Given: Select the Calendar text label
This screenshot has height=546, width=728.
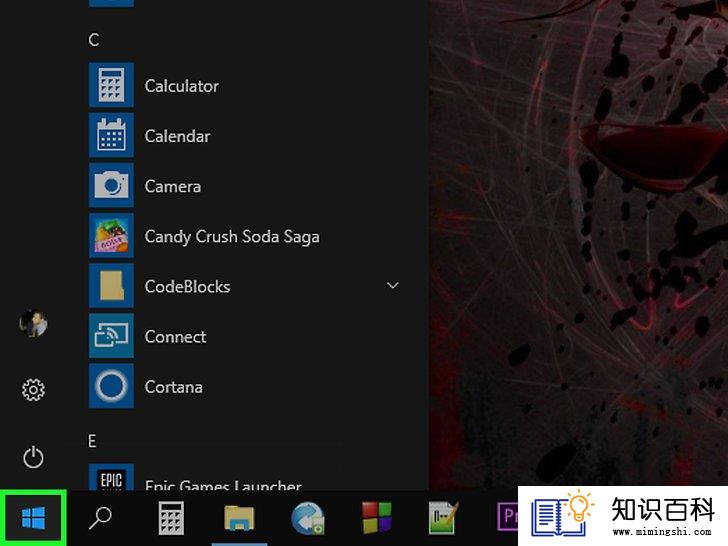Looking at the screenshot, I should click(177, 136).
